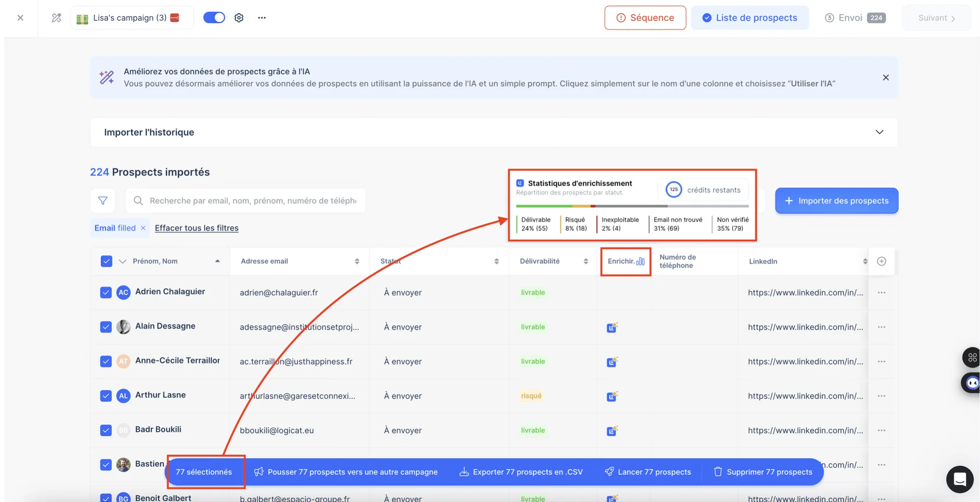
Task: Click Effacer tous les filtres link
Action: (196, 228)
